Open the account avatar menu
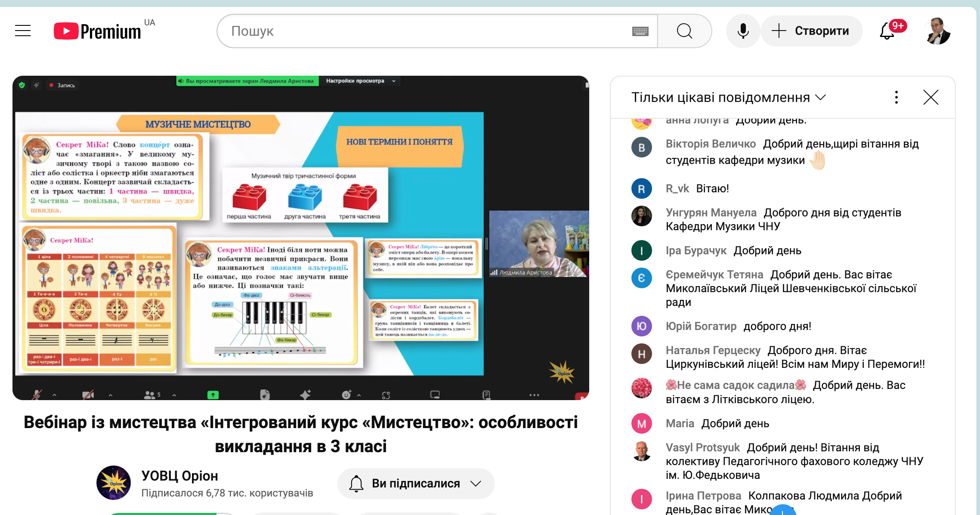 937,31
